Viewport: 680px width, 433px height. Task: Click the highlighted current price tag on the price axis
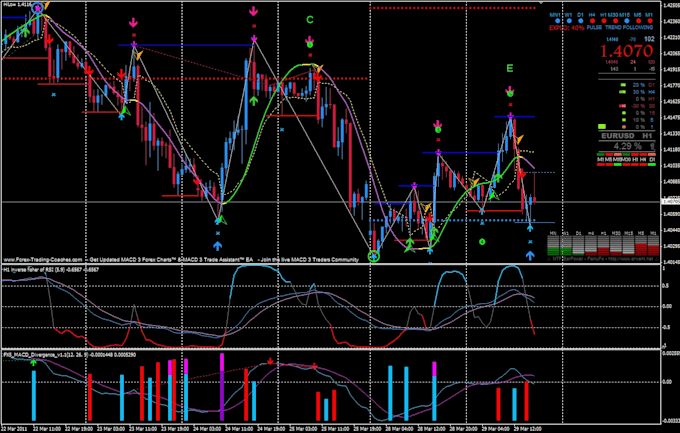(x=670, y=202)
